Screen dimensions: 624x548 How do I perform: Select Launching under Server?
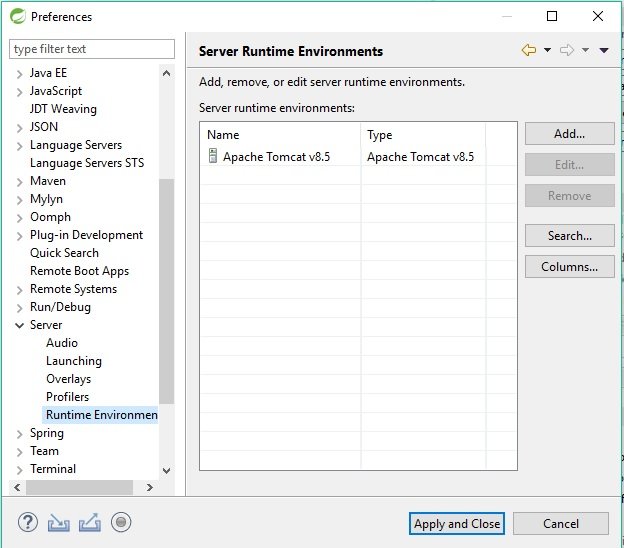[74, 361]
